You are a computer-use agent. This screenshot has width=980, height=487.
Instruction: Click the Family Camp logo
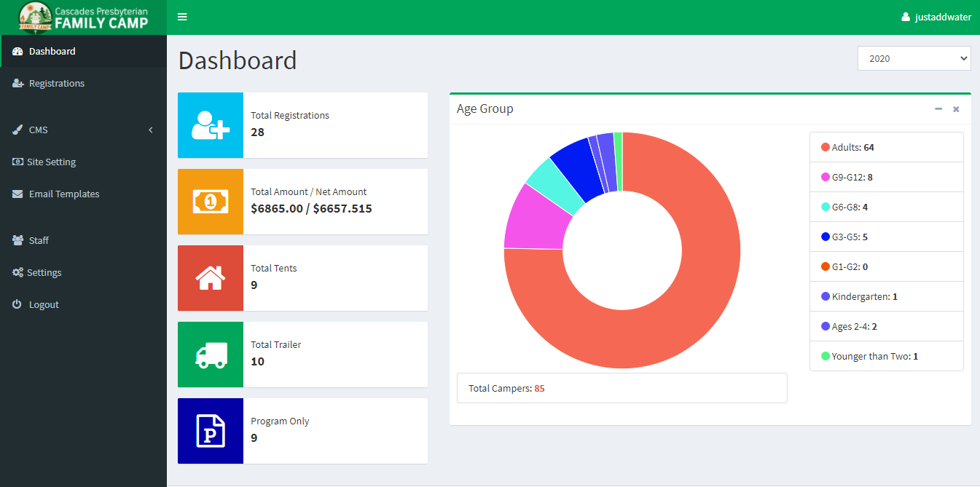click(x=83, y=17)
